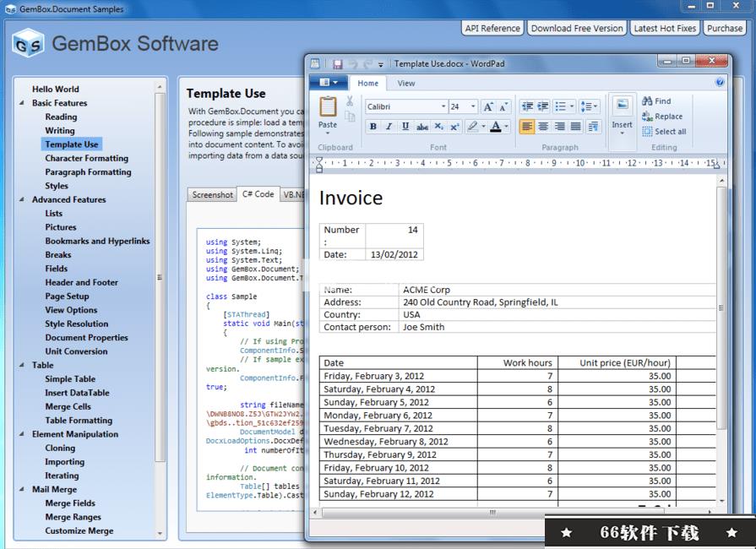Collapse the Element Manipulation tree node
Screen dimensions: 756x549
click(x=22, y=434)
